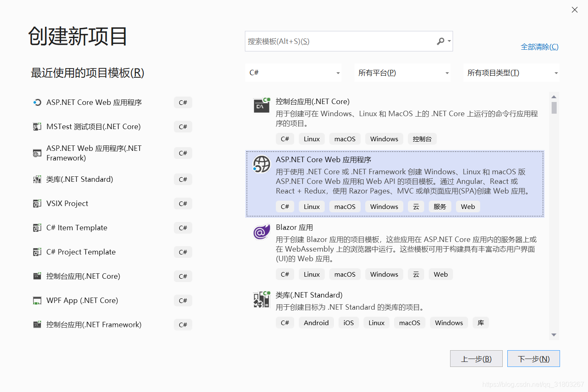Viewport: 588px width, 392px height.
Task: Click the class library icon in results list
Action: [x=262, y=299]
